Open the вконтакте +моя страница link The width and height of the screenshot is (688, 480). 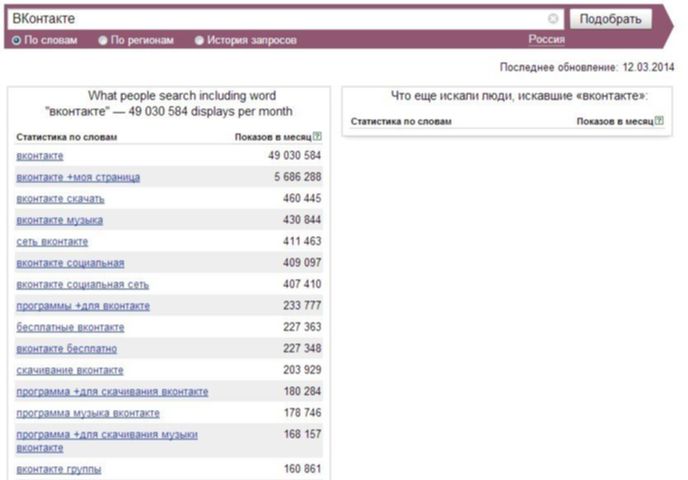pos(78,177)
